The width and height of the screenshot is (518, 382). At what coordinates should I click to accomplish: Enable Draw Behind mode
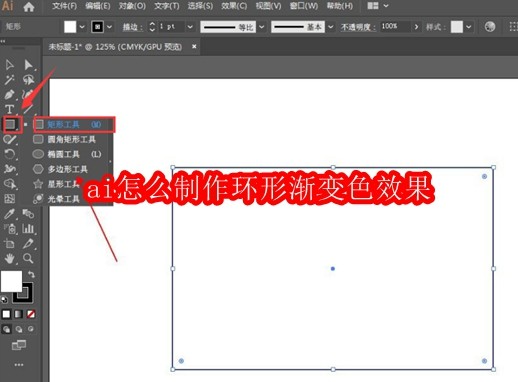[19, 329]
